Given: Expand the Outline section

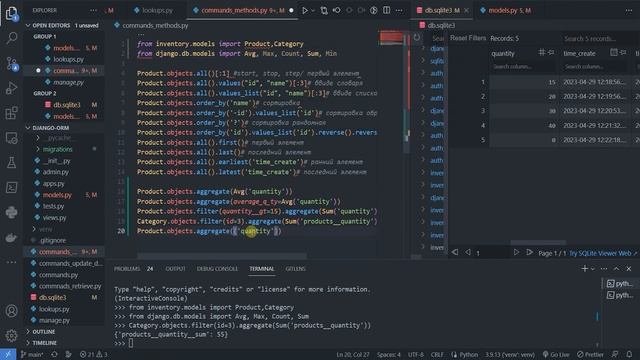Looking at the screenshot, I should (28, 331).
